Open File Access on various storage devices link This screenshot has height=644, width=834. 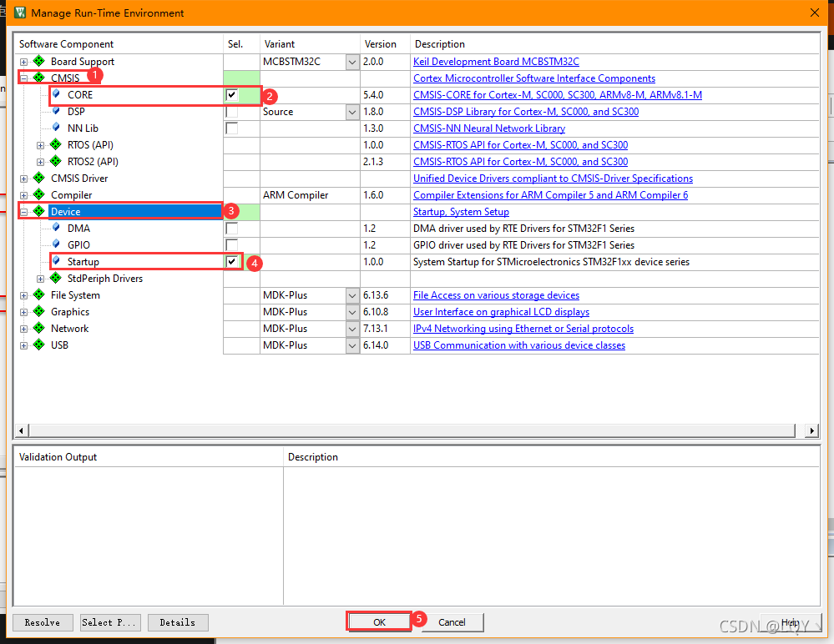496,295
